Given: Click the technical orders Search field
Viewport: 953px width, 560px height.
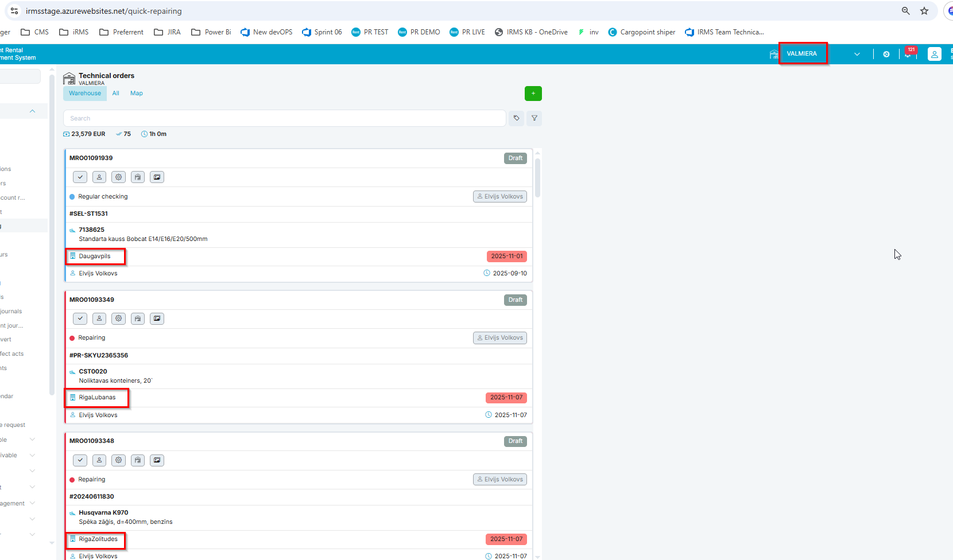Looking at the screenshot, I should point(284,118).
